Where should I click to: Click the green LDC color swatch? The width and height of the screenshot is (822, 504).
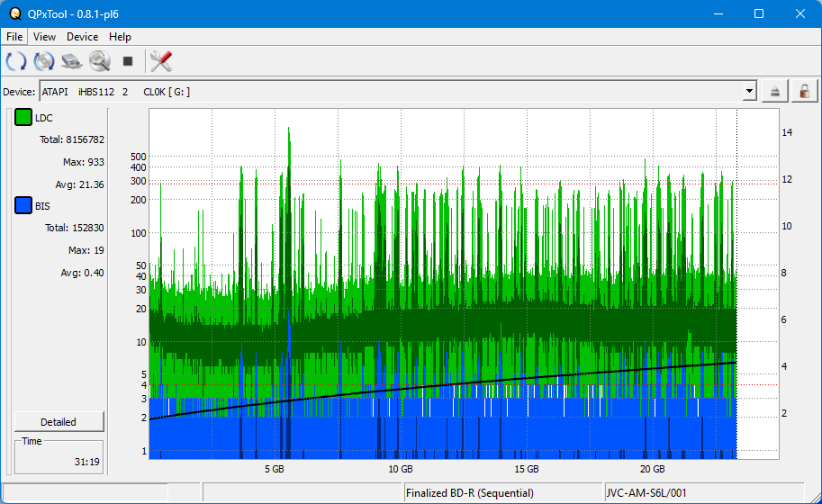23,118
